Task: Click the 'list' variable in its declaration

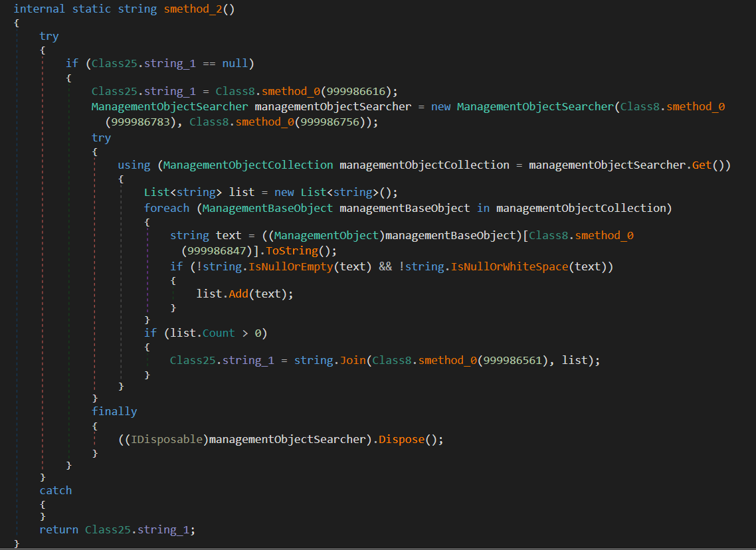Action: [242, 192]
